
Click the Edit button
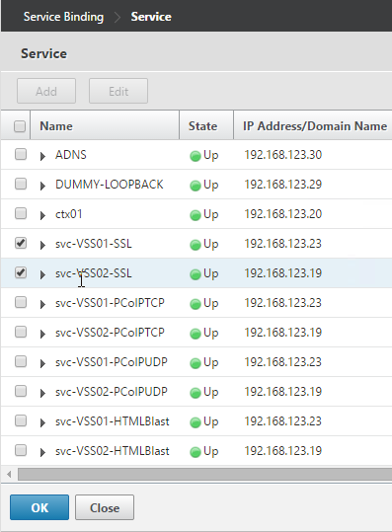[118, 91]
